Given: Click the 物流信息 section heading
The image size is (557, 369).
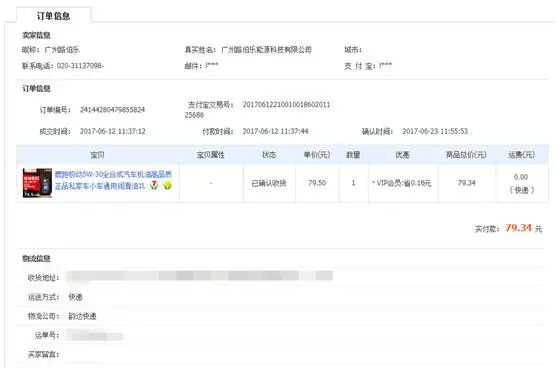Looking at the screenshot, I should pos(36,259).
